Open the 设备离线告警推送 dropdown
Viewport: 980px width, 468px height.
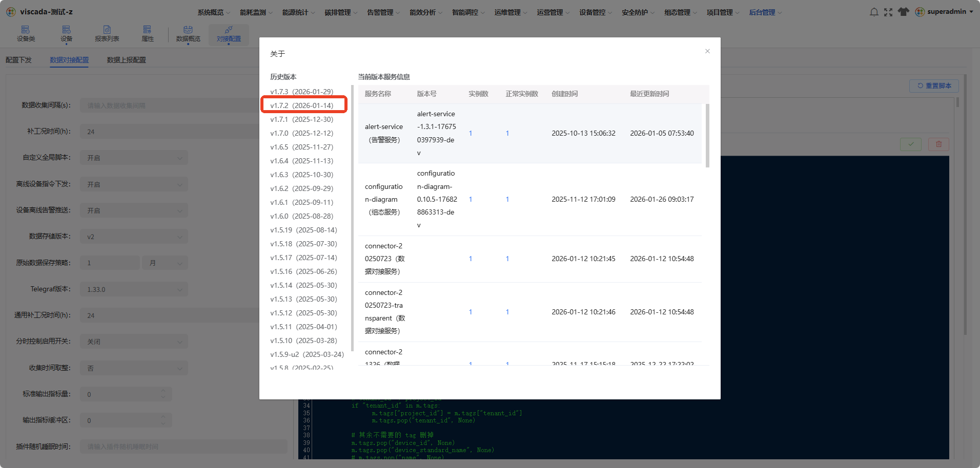coord(134,210)
